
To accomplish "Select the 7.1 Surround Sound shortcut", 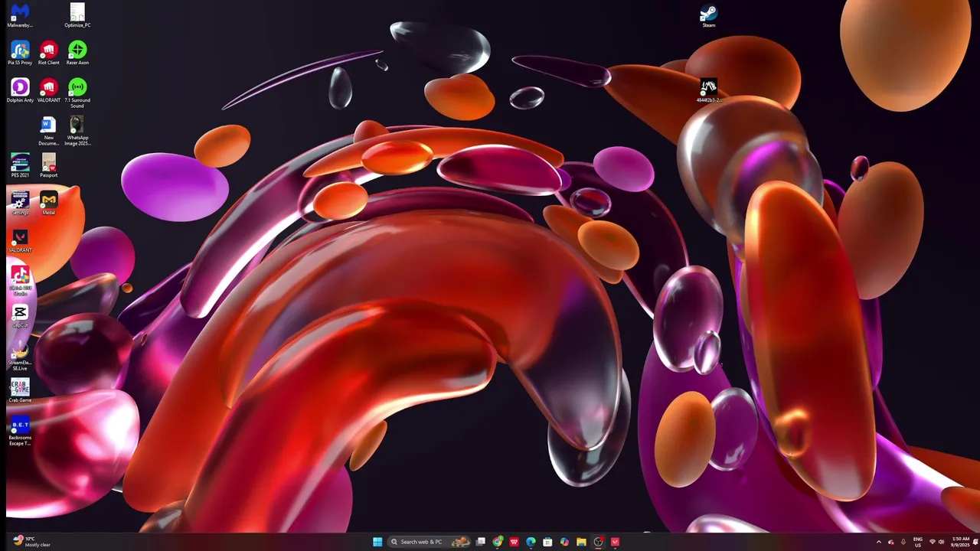I will [77, 93].
